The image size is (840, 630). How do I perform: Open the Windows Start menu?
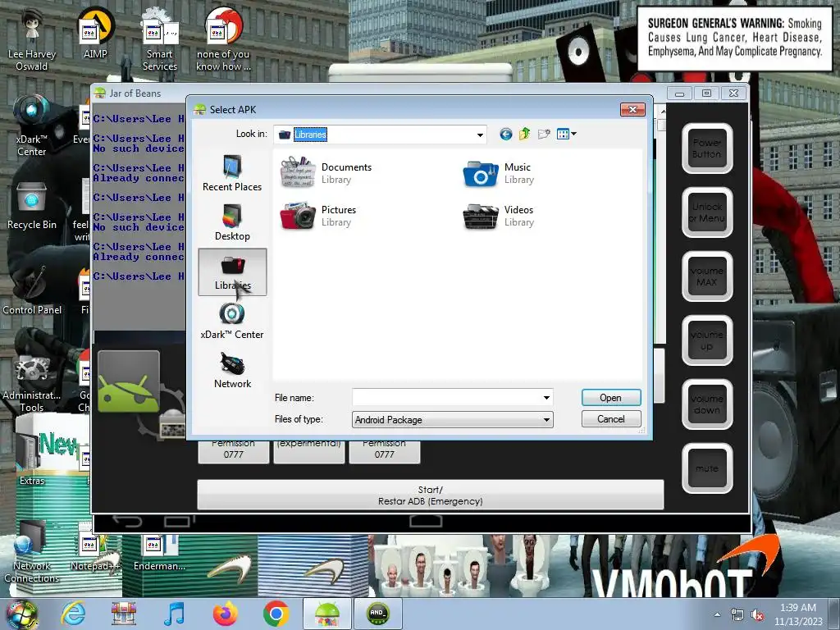point(21,614)
